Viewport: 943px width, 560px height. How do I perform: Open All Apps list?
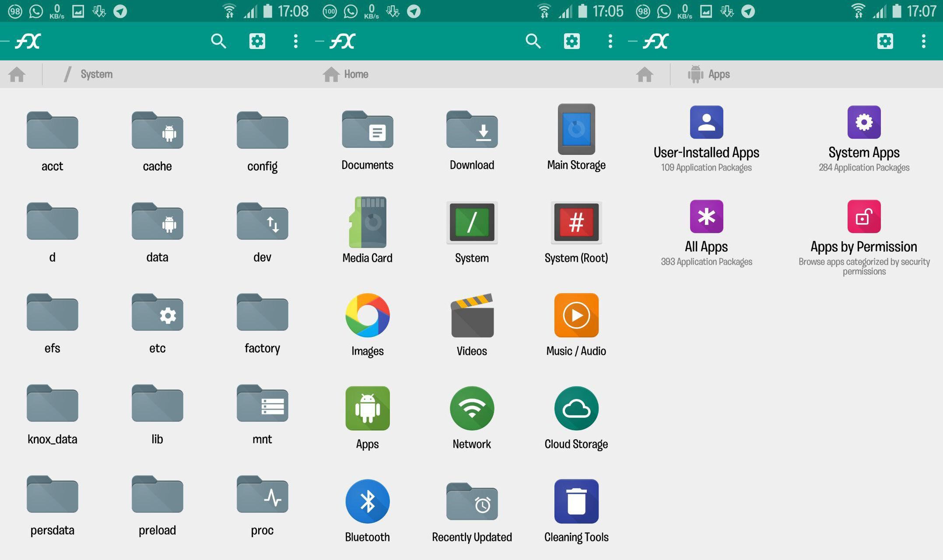tap(706, 217)
